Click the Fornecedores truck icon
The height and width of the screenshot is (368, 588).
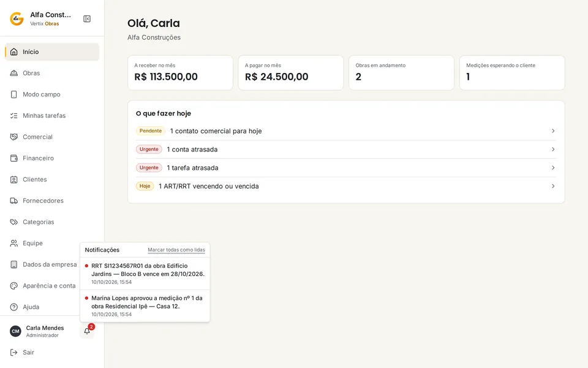(x=14, y=201)
